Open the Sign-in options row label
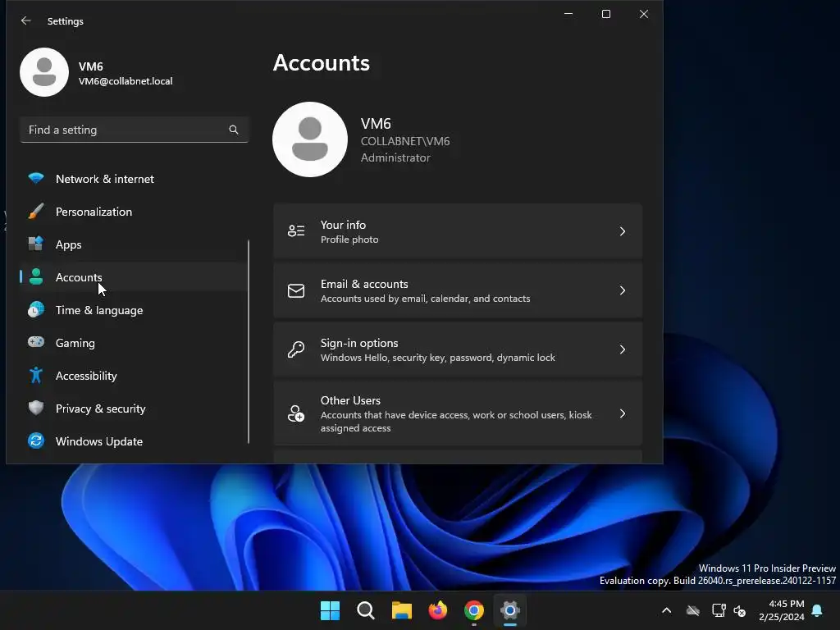840x630 pixels. click(359, 343)
